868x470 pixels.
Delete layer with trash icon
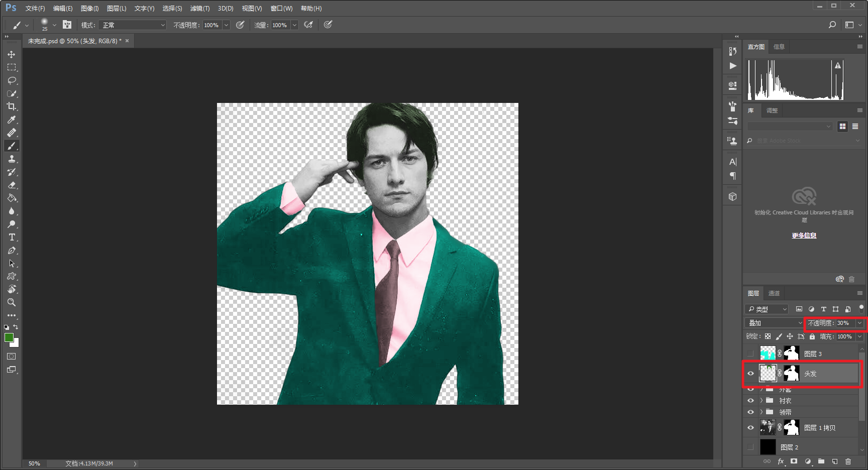[x=848, y=461]
